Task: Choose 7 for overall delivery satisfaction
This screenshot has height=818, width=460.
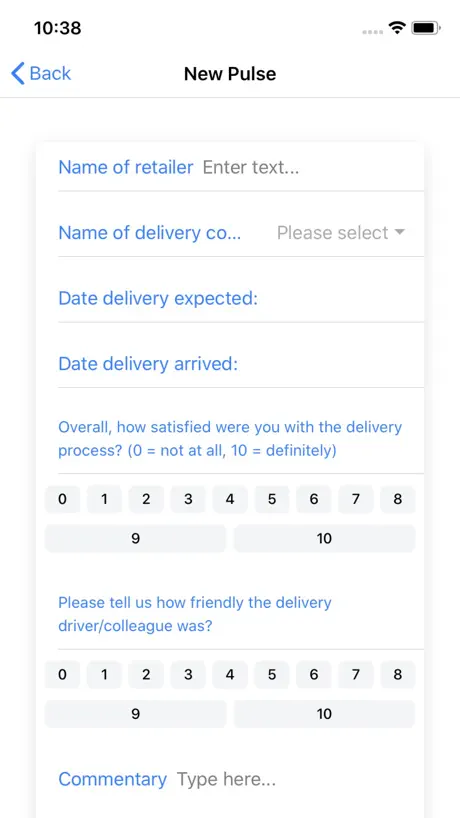Action: (x=356, y=499)
